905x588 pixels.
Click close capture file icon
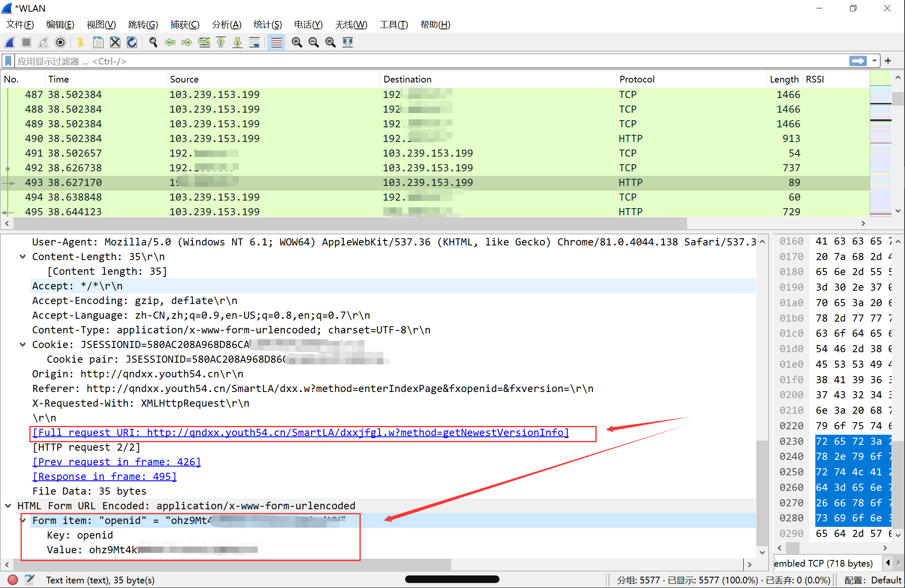(115, 42)
